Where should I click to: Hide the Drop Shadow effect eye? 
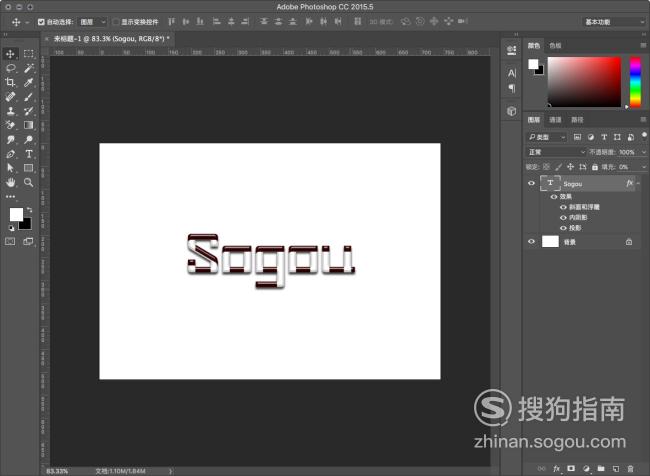coord(563,228)
